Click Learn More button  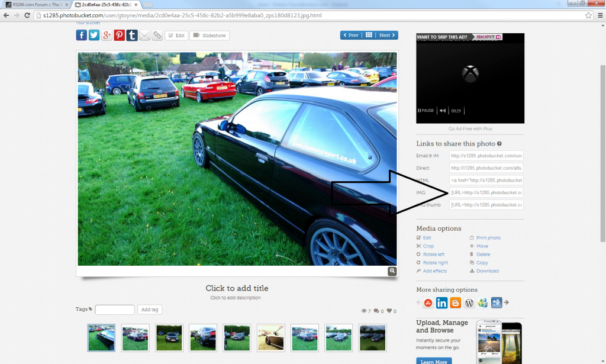tap(434, 361)
